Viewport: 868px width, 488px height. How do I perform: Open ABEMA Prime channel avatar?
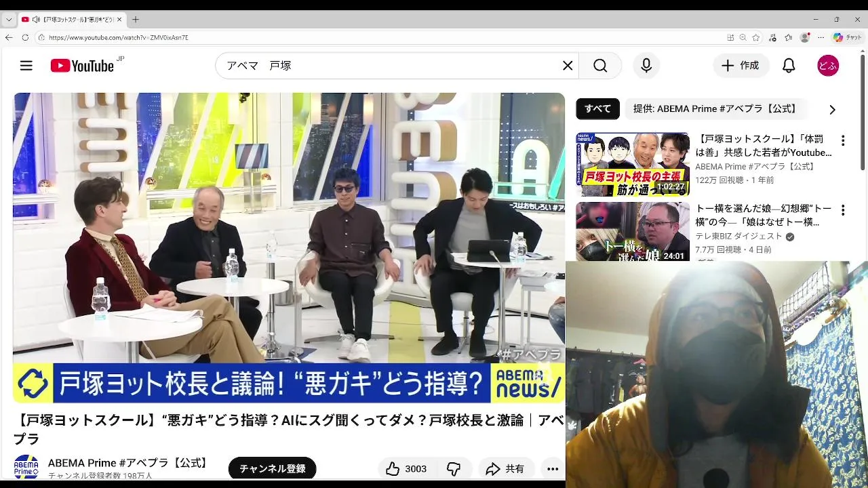point(26,468)
